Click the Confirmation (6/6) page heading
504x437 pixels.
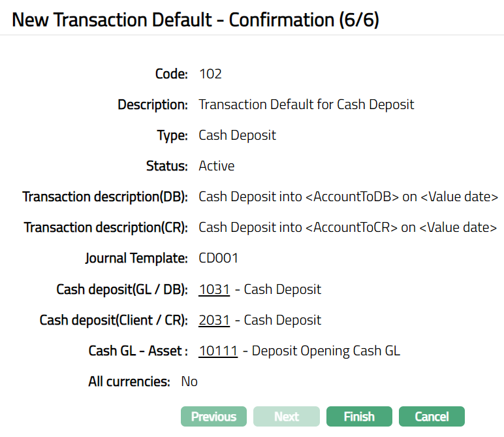(x=195, y=20)
